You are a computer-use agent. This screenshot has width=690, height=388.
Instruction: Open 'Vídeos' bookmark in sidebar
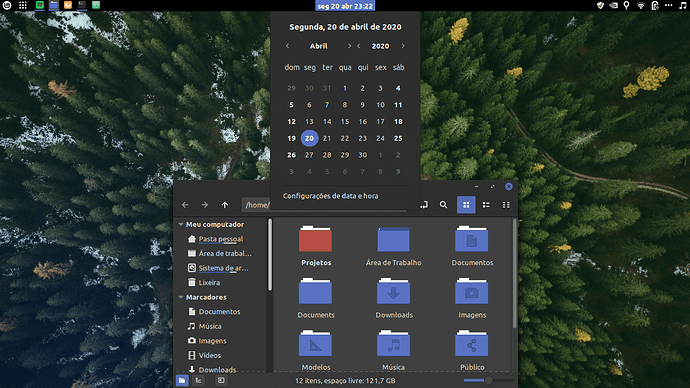click(209, 355)
